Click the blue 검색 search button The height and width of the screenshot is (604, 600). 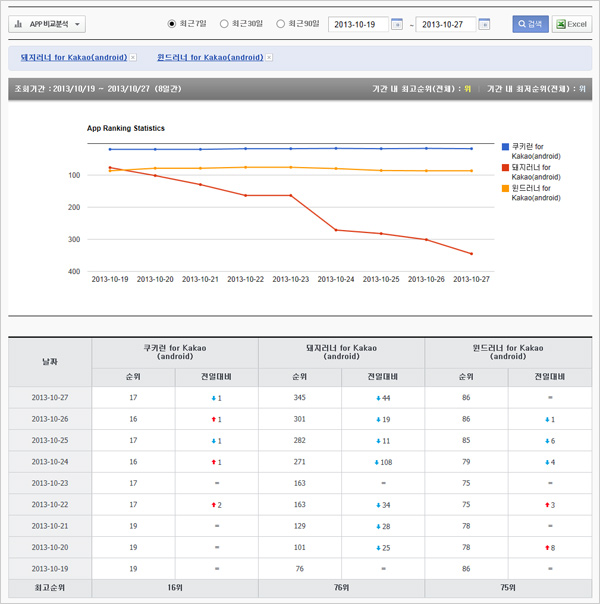[x=530, y=24]
